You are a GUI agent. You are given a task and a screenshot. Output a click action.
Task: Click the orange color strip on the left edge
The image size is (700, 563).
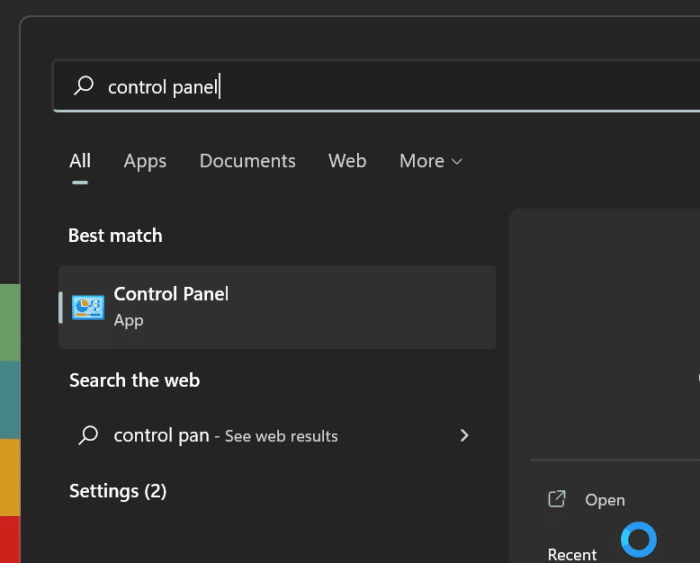coord(9,477)
